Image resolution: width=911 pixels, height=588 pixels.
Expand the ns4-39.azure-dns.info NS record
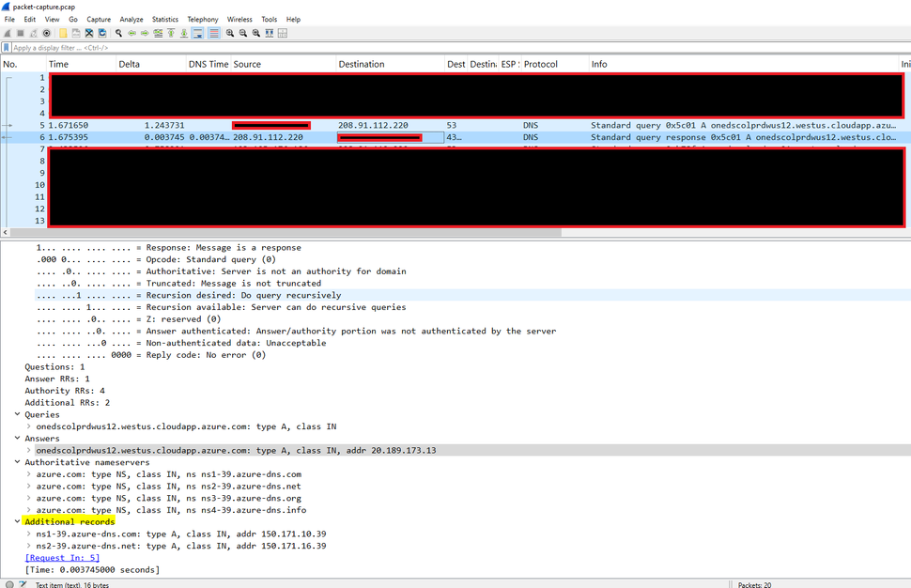click(x=28, y=510)
